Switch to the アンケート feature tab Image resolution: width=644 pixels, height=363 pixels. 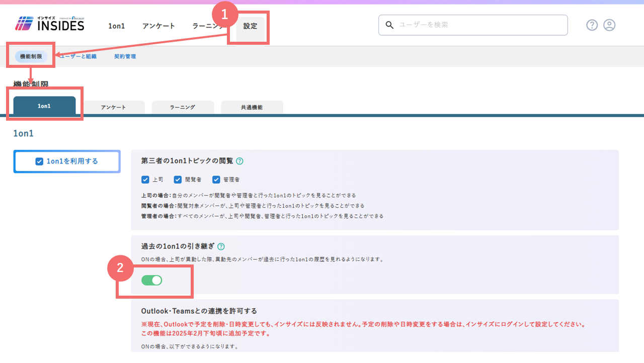[113, 108]
